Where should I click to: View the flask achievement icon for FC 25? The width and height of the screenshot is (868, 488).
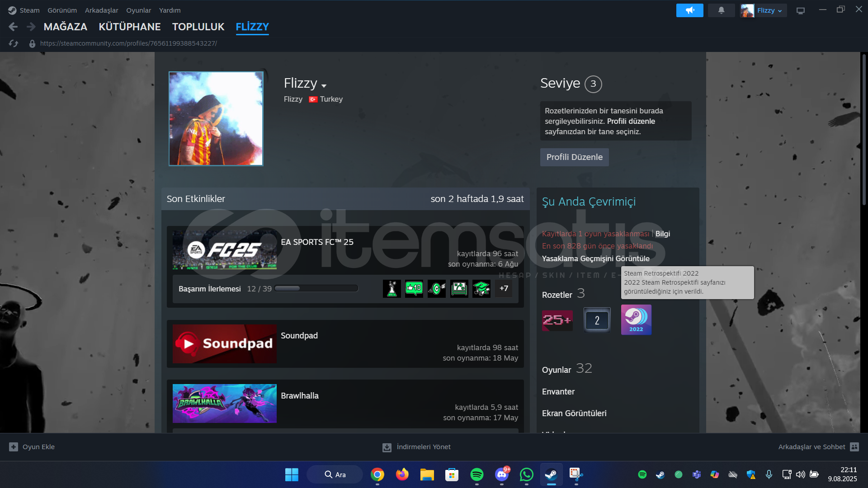[392, 288]
